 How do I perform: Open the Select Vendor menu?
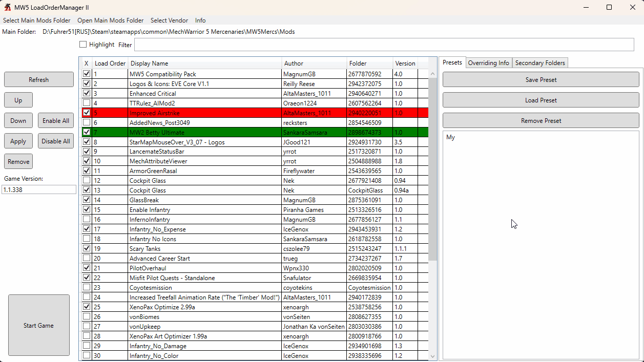pos(169,20)
